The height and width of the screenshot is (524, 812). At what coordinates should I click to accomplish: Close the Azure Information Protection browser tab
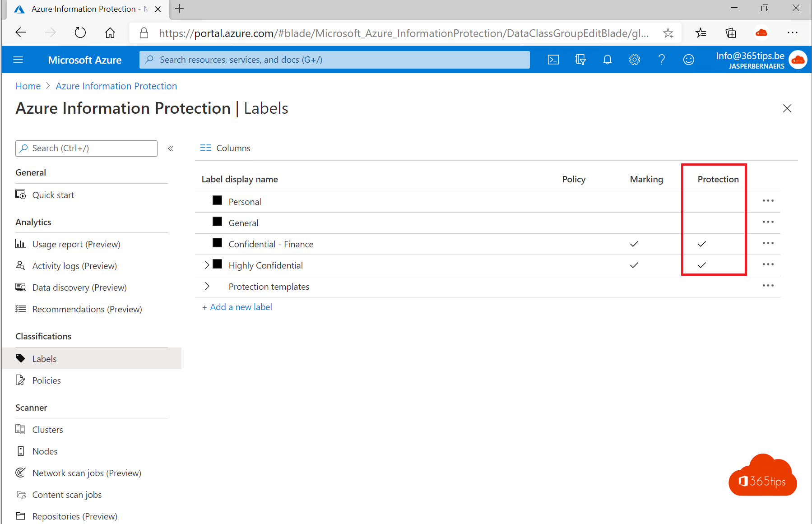158,9
